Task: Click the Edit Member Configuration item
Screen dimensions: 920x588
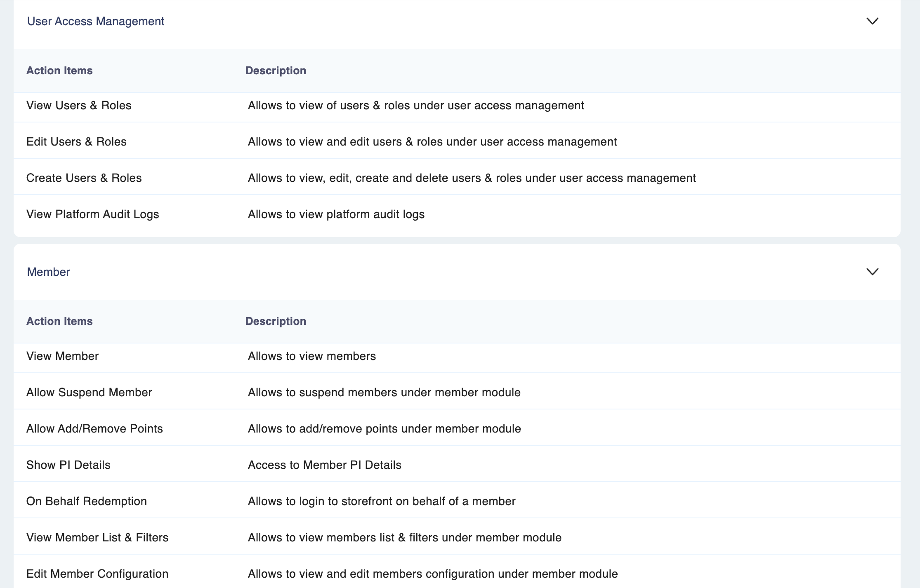Action: point(97,574)
